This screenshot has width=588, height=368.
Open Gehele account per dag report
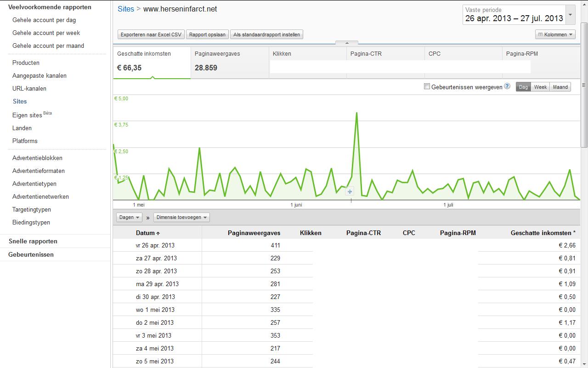point(44,20)
